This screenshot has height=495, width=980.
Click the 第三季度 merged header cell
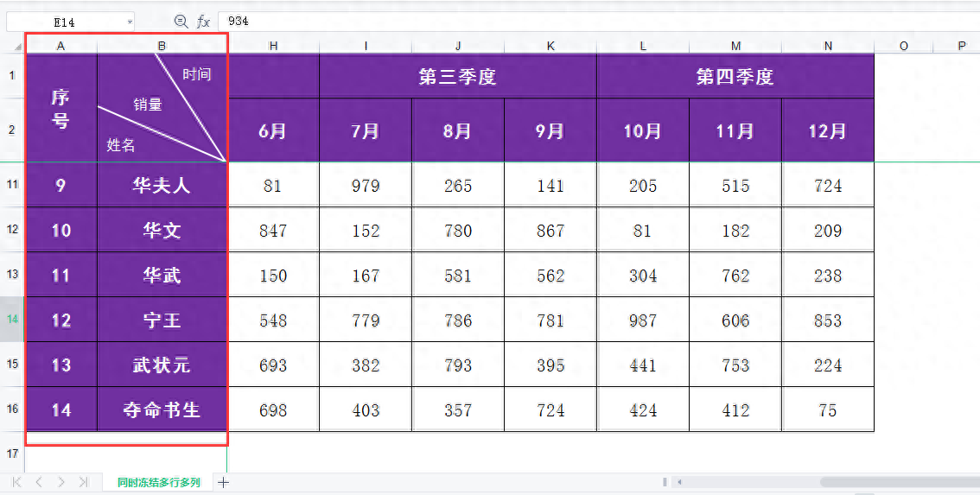click(x=458, y=76)
